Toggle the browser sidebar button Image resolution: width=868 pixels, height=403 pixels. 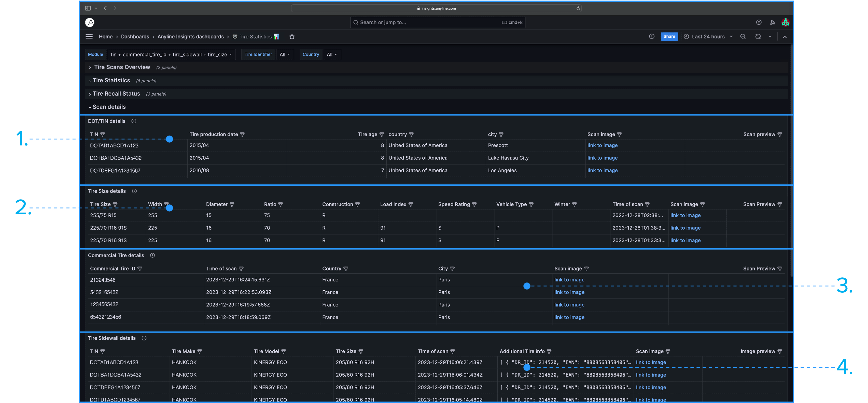pos(88,8)
